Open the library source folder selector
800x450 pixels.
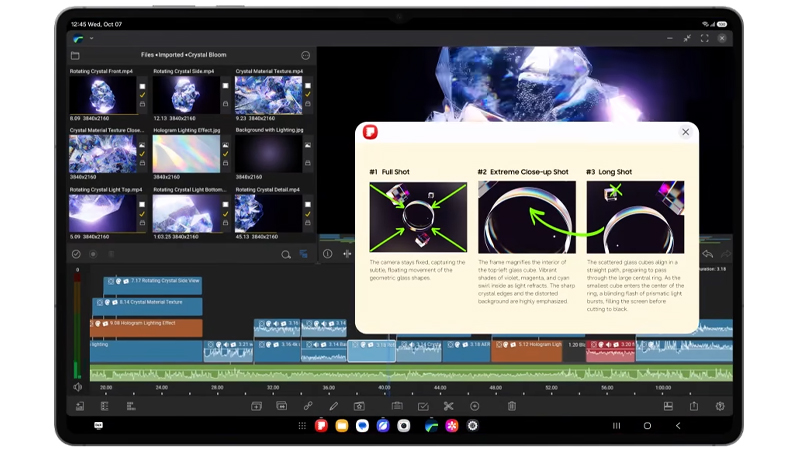click(76, 55)
